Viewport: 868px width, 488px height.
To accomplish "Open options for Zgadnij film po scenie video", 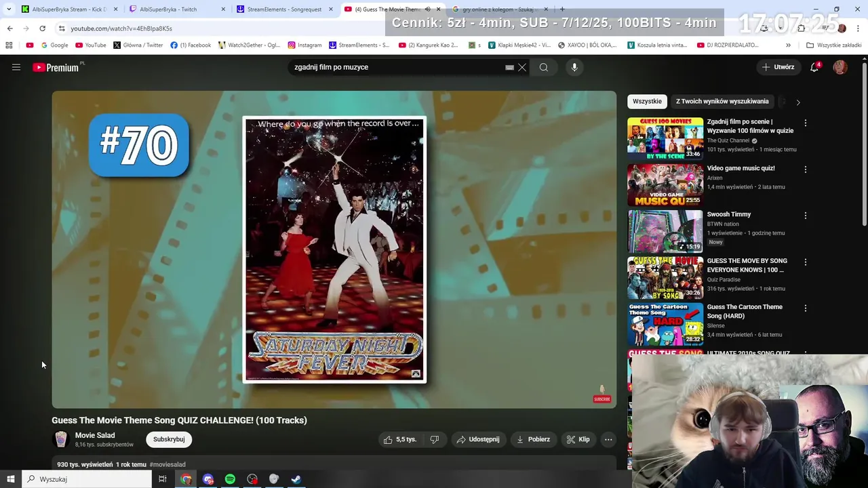I will pyautogui.click(x=806, y=123).
